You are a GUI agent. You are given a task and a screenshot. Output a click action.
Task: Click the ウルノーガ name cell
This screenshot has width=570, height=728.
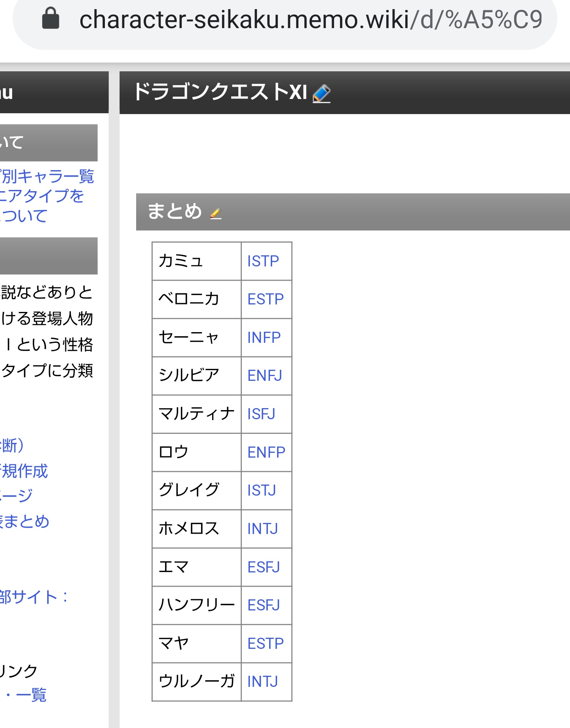[x=197, y=682]
